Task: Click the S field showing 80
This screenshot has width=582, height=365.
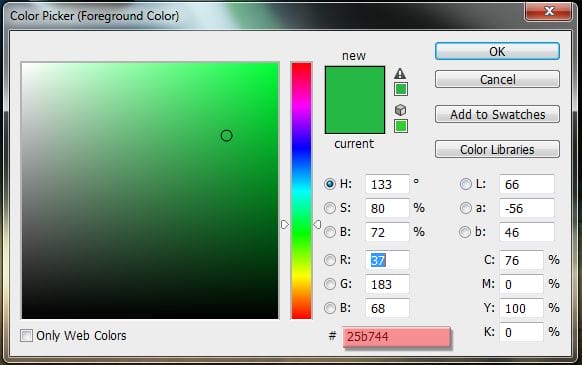Action: pyautogui.click(x=387, y=208)
